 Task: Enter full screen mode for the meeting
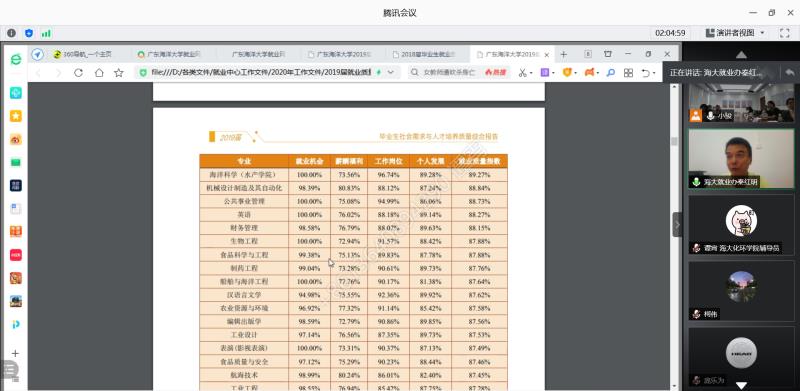click(x=784, y=33)
